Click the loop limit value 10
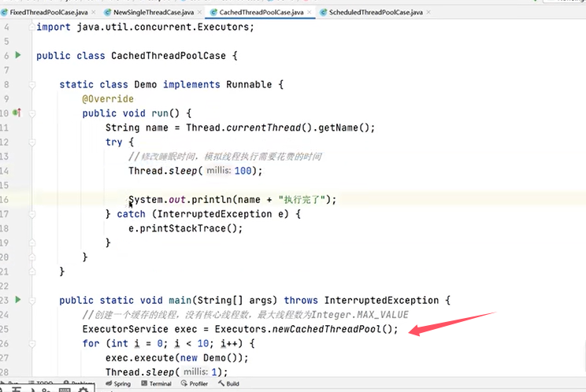 203,343
